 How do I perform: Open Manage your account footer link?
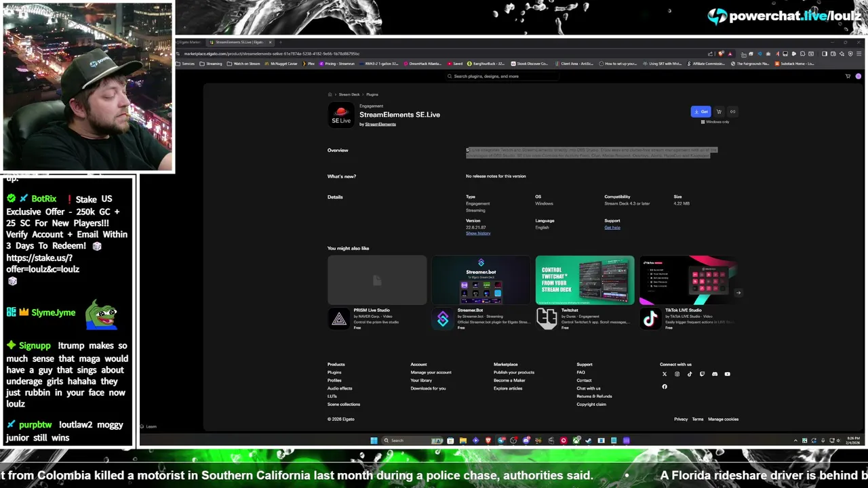pyautogui.click(x=431, y=372)
